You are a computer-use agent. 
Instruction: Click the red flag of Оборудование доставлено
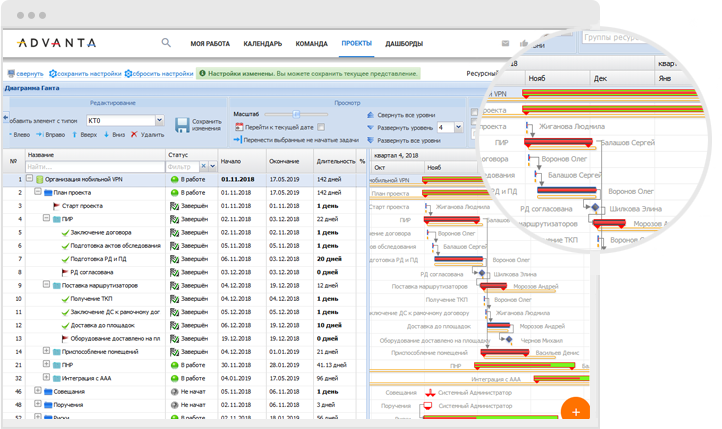pyautogui.click(x=65, y=338)
